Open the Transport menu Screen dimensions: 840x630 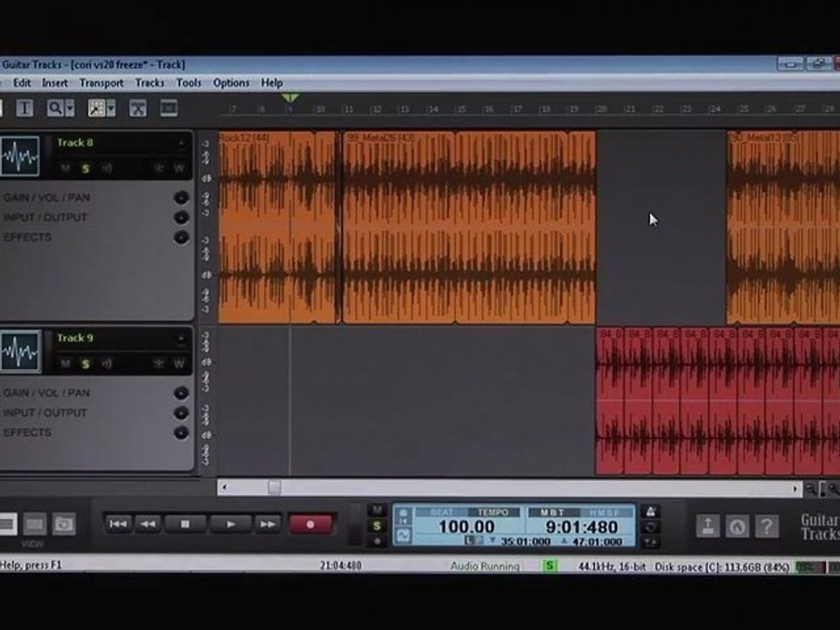tap(101, 83)
